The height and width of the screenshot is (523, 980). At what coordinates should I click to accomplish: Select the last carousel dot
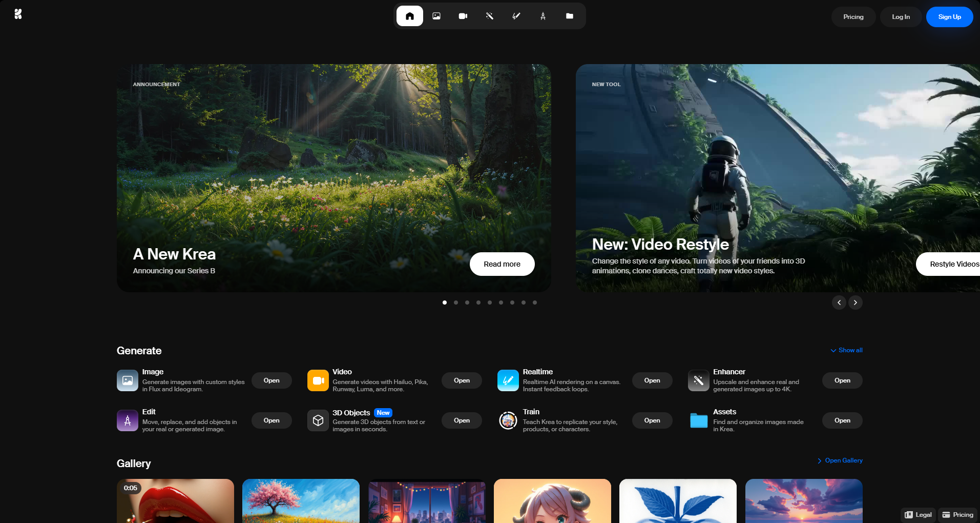535,303
